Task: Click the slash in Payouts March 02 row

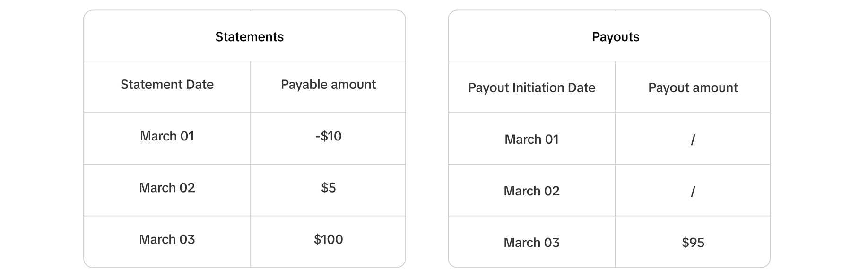Action: pyautogui.click(x=693, y=191)
